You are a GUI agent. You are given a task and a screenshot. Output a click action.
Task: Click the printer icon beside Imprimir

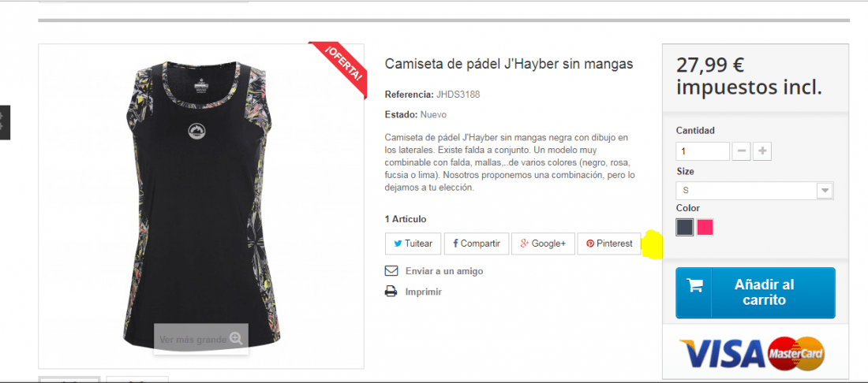(x=391, y=292)
